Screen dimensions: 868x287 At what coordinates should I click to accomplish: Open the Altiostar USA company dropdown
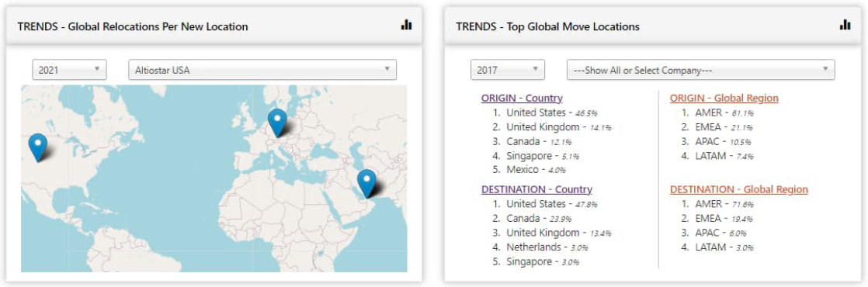coord(262,70)
